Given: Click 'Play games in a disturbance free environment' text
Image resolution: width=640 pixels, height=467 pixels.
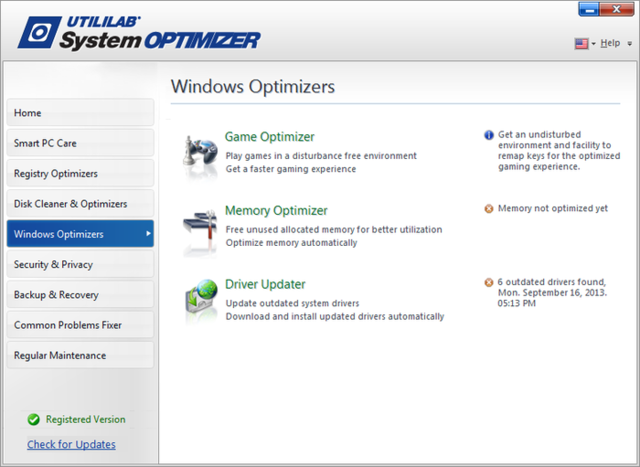Looking at the screenshot, I should pyautogui.click(x=321, y=156).
